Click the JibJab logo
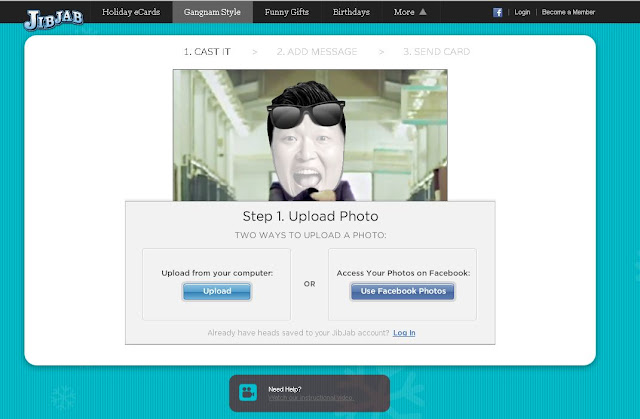This screenshot has width=640, height=419. 54,19
